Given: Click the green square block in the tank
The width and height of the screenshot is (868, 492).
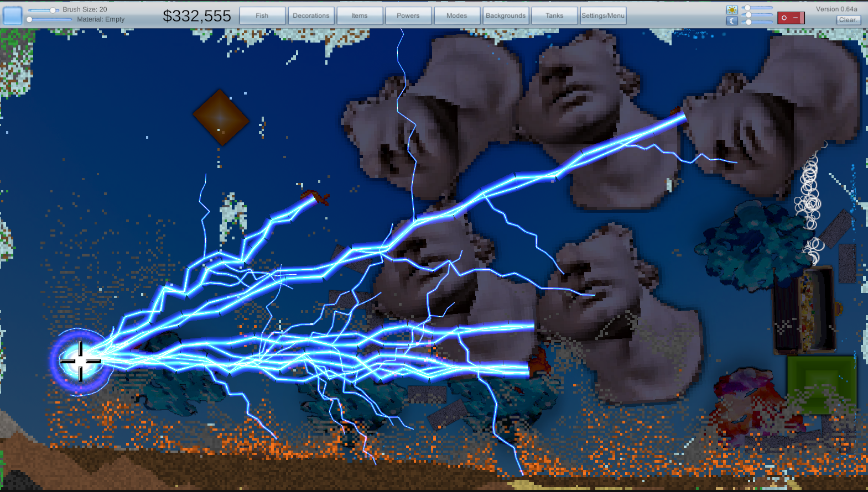Looking at the screenshot, I should (822, 385).
